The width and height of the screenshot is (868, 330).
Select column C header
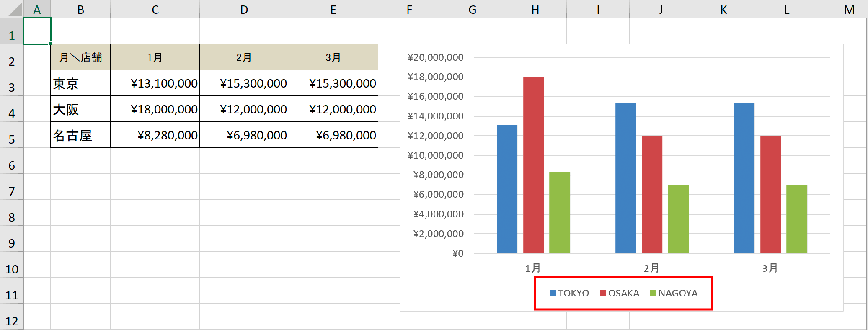[155, 9]
